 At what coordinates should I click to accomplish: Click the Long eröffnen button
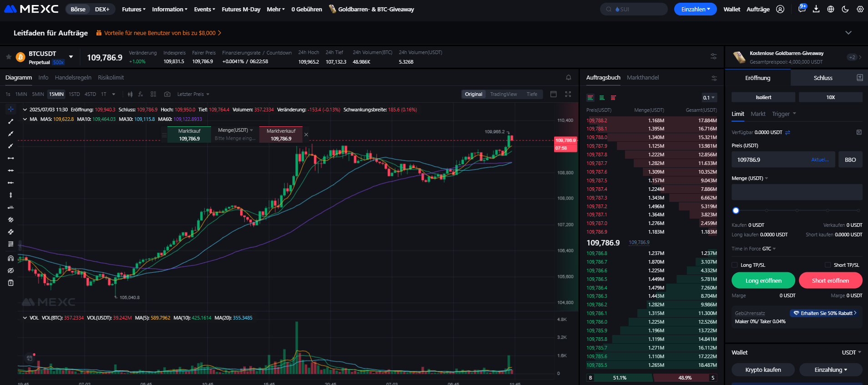tap(763, 280)
